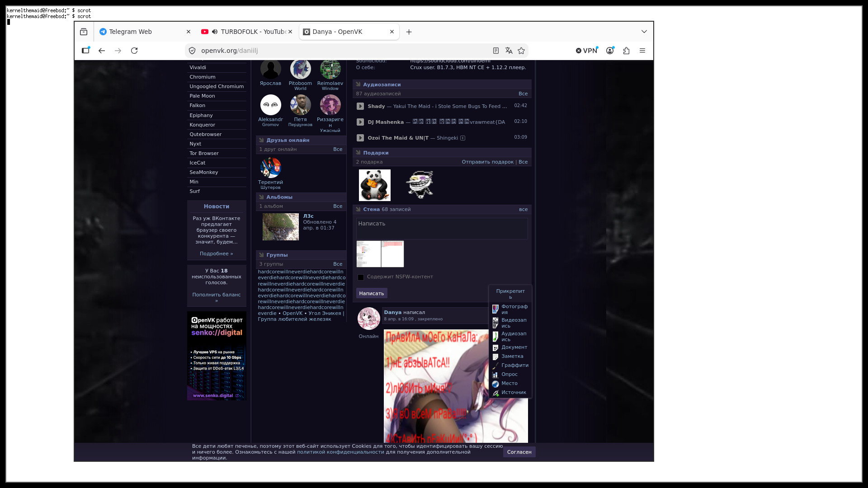Viewport: 868px width, 488px height.
Task: Select the Фотография attach icon
Action: pyautogui.click(x=495, y=309)
